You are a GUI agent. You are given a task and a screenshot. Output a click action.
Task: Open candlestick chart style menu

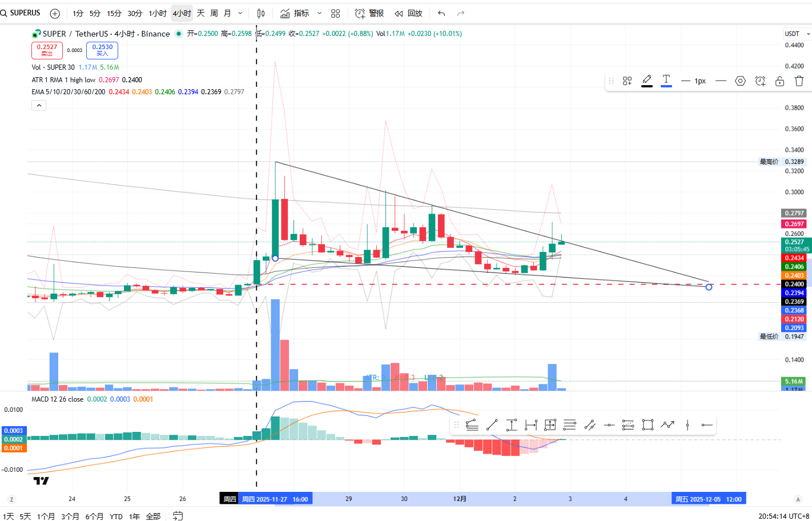click(x=261, y=13)
